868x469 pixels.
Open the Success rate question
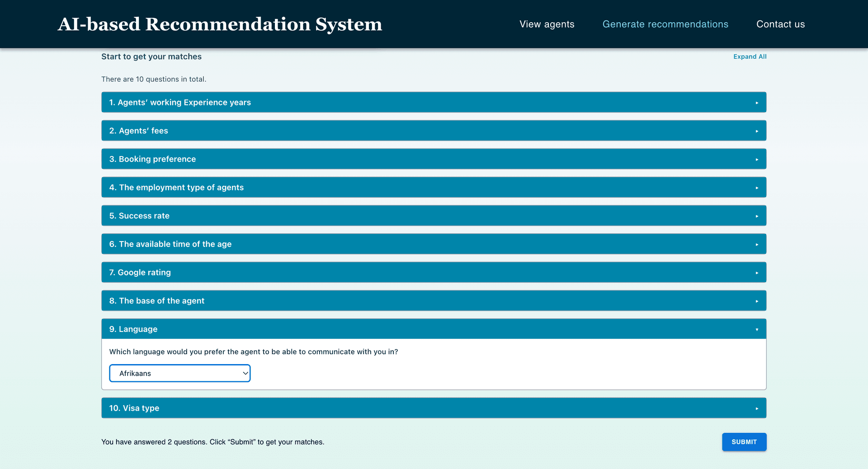click(433, 216)
